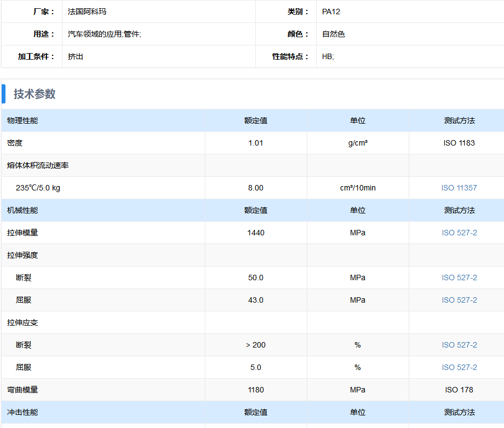
Task: Click the 用途 value 汽车领域的应用;管件;
Action: [105, 34]
